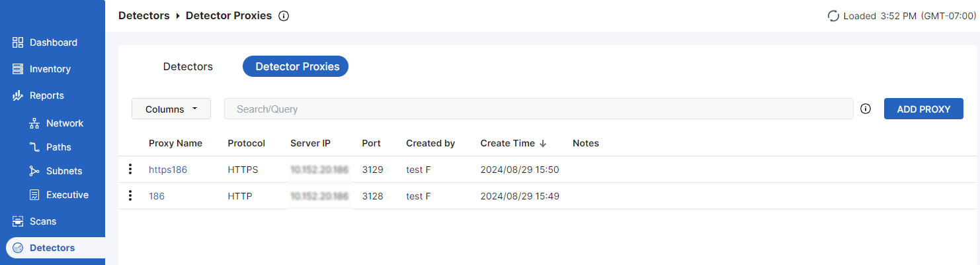Click the Scans icon in sidebar
980x265 pixels.
(x=18, y=221)
